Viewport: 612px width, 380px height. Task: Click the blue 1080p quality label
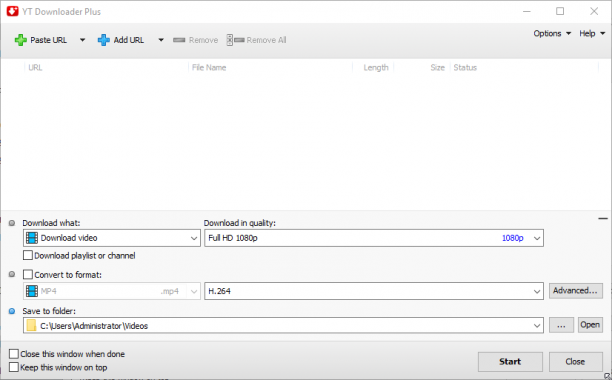click(512, 238)
